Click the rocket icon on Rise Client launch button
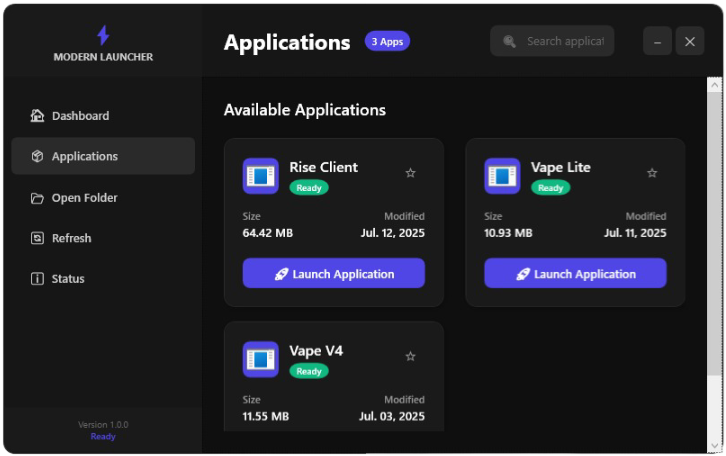This screenshot has height=456, width=726. [282, 274]
